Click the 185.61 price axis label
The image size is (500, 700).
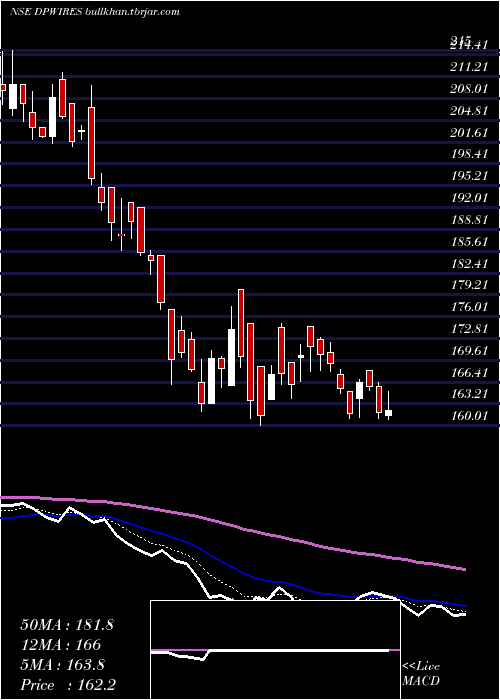coord(468,242)
